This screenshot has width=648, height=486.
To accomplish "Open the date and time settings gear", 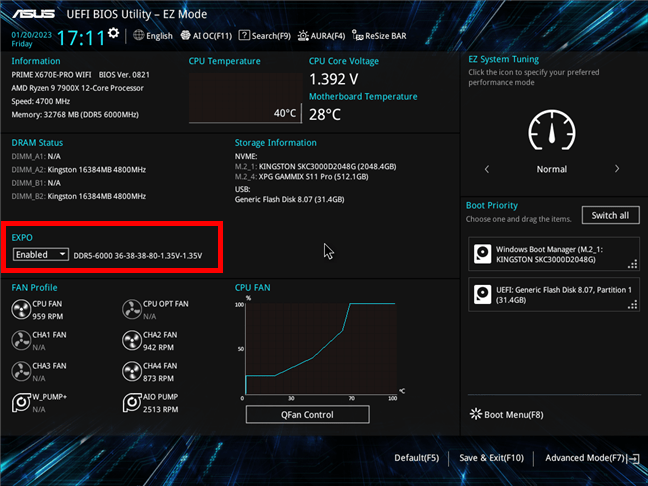I will click(113, 33).
